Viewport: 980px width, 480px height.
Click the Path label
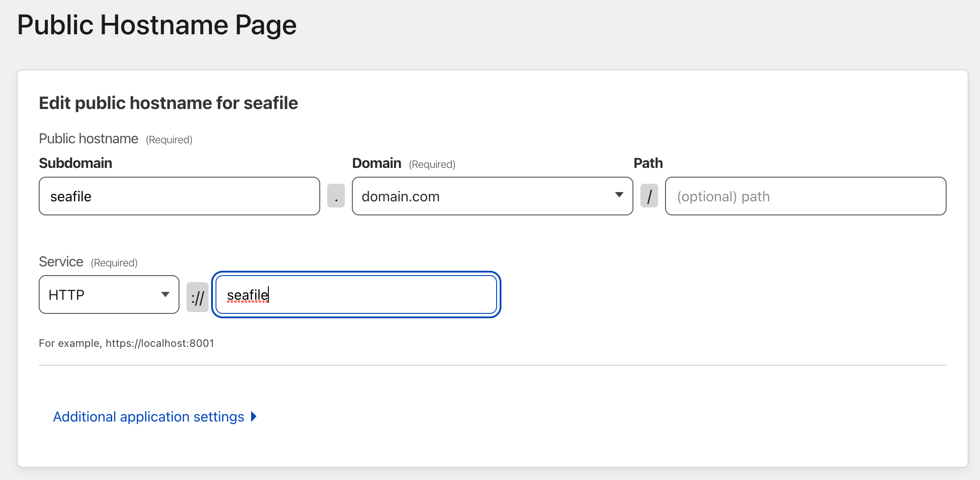648,163
